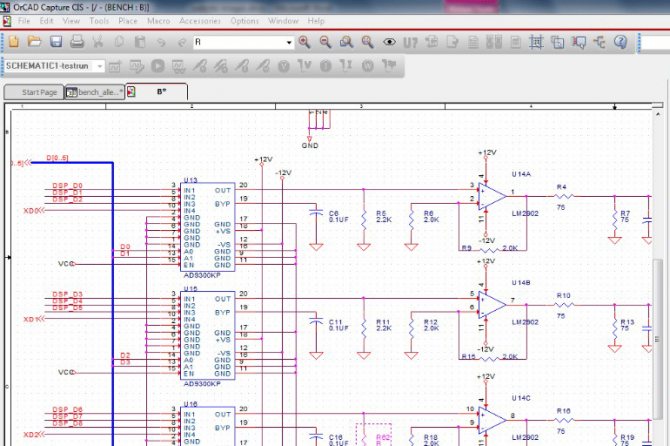The image size is (670, 446).
Task: Select the DSP_D0 net label
Action: [68, 186]
